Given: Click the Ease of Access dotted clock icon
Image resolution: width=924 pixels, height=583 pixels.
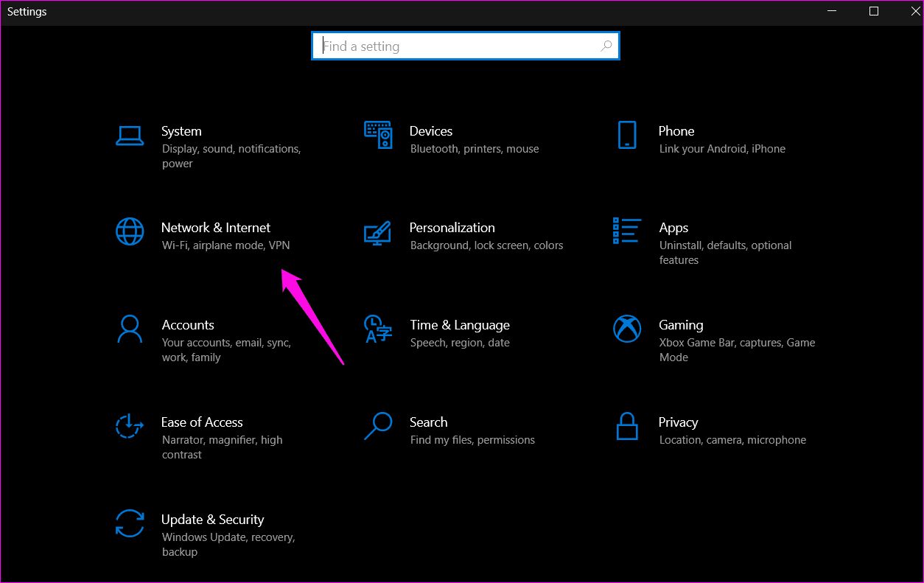Looking at the screenshot, I should coord(130,426).
